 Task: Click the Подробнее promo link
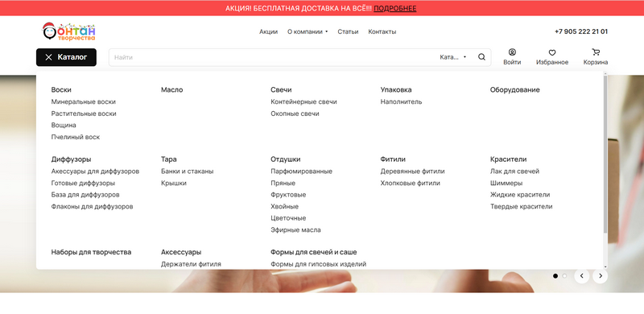click(x=394, y=8)
